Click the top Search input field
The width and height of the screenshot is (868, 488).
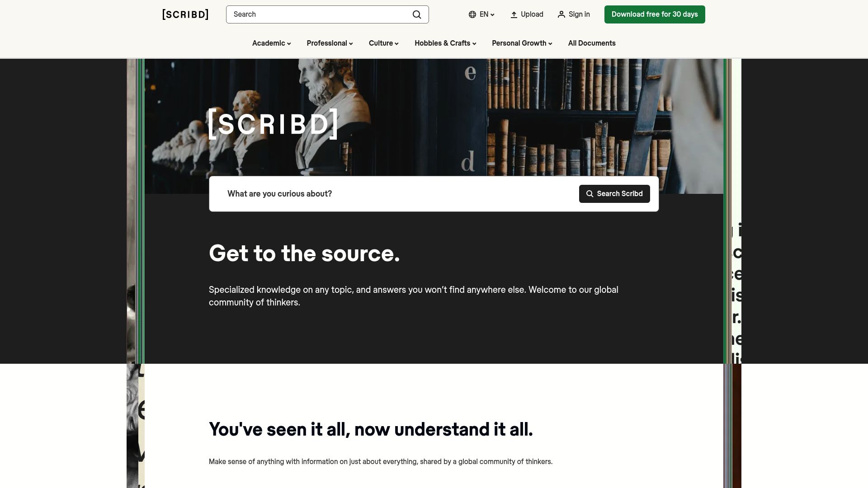(316, 14)
